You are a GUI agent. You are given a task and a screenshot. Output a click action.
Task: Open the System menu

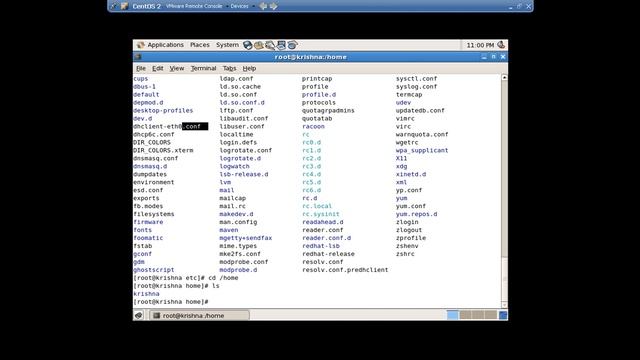coord(227,45)
